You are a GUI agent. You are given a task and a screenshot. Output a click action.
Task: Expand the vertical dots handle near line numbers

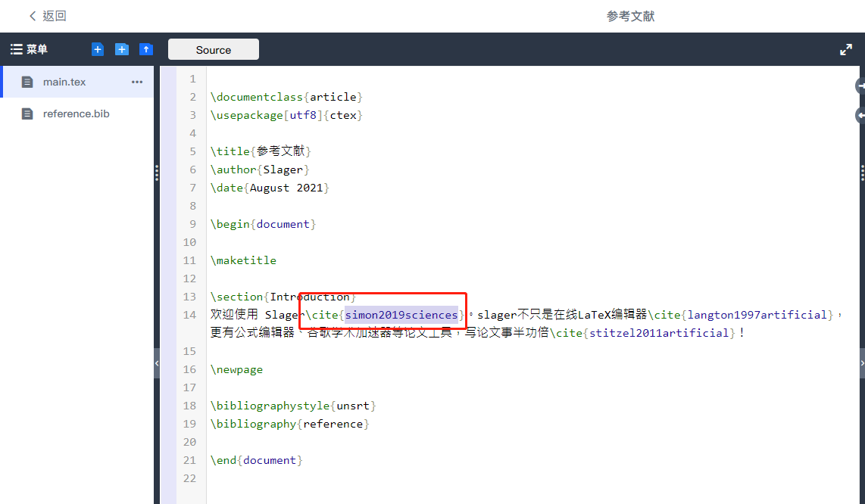[x=156, y=173]
